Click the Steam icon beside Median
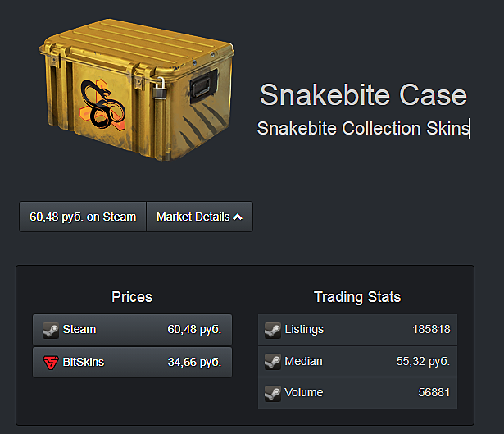The height and width of the screenshot is (434, 504). (x=273, y=362)
